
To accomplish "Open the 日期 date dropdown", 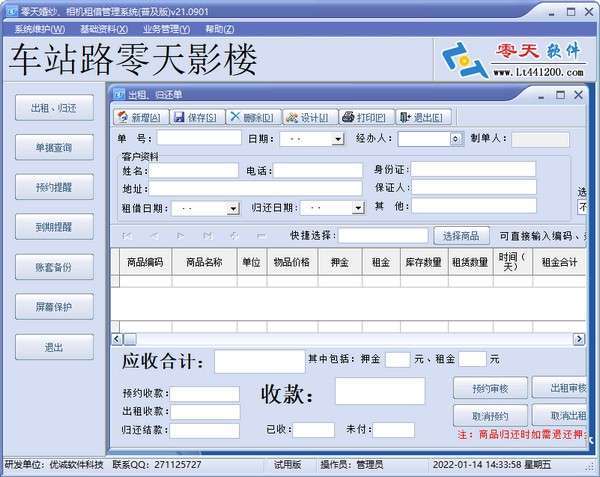I will tap(338, 139).
